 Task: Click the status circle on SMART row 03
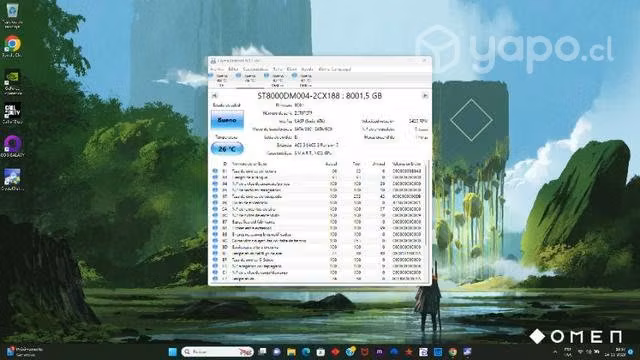pyautogui.click(x=215, y=178)
